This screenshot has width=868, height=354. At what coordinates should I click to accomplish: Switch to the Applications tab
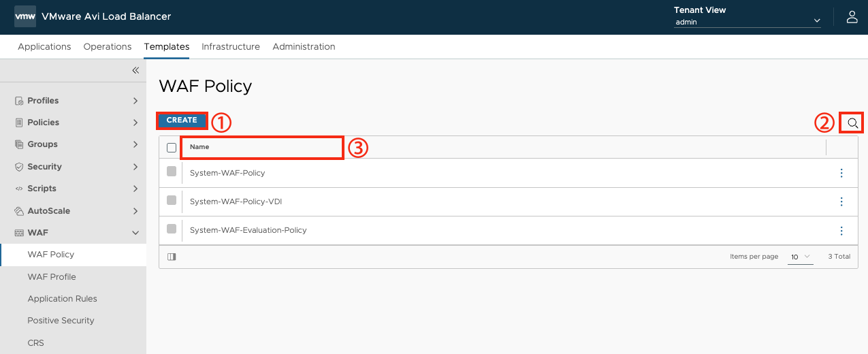tap(44, 47)
